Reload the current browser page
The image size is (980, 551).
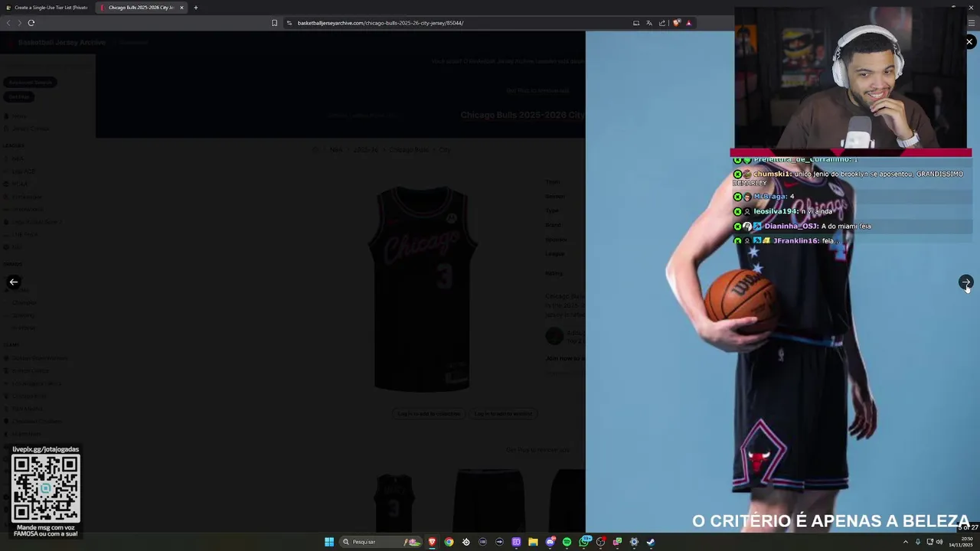point(31,23)
